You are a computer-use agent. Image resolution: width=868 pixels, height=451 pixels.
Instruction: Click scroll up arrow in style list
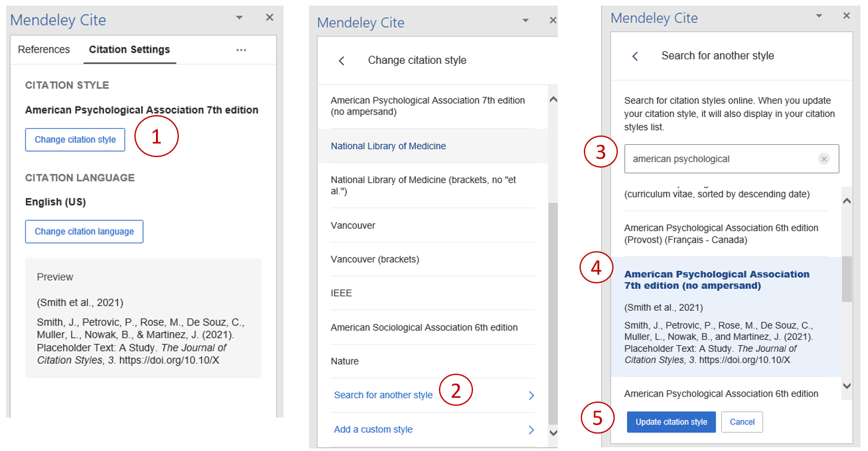[553, 100]
